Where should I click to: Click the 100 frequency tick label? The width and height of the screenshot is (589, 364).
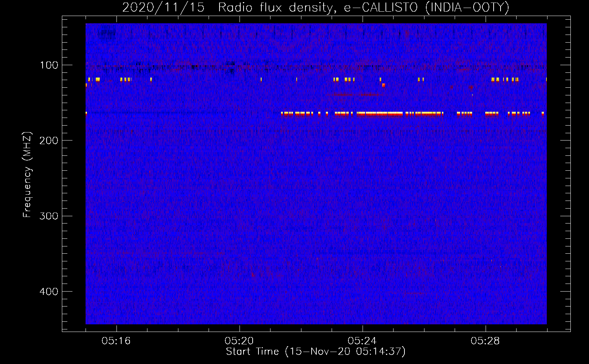pos(49,65)
